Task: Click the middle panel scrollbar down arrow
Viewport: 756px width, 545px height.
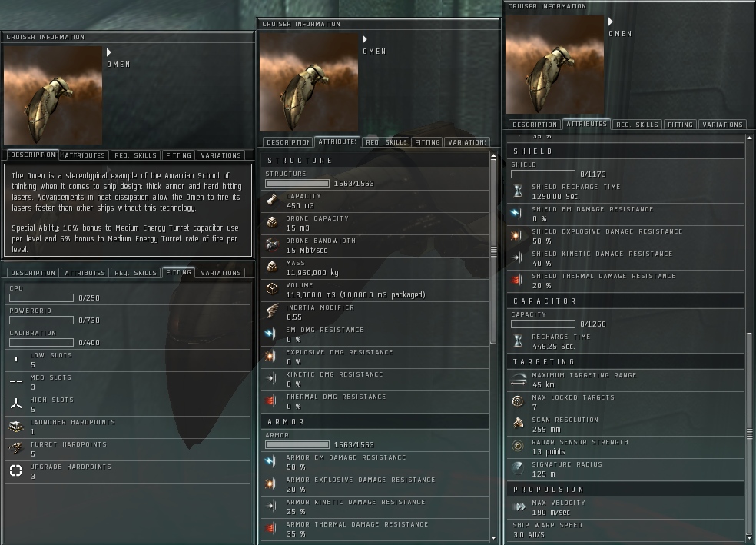Action: pos(493,537)
